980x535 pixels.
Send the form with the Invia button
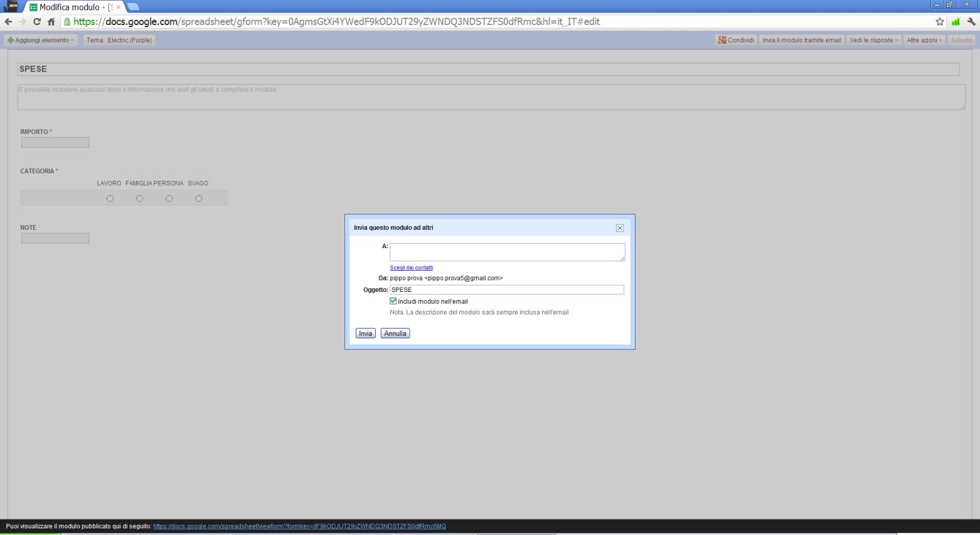pos(365,333)
